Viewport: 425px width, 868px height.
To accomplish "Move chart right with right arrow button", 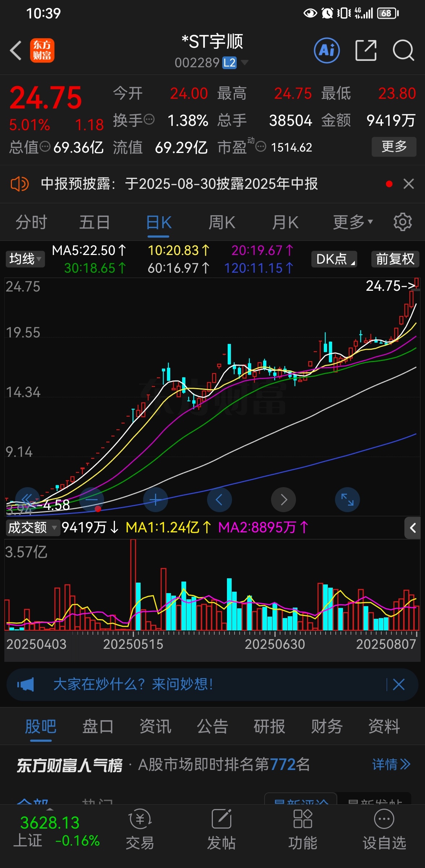I will click(283, 499).
